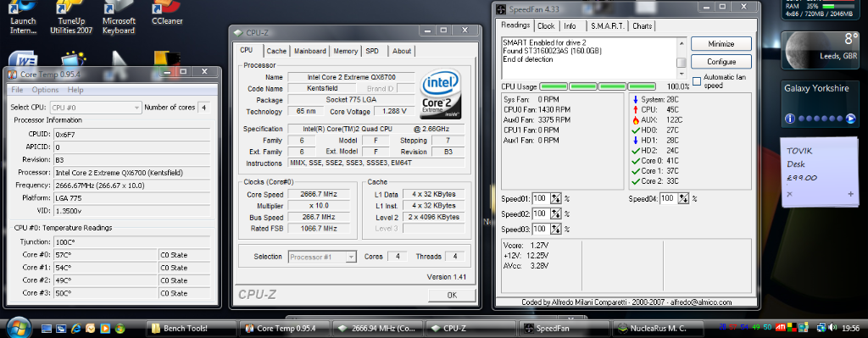Switch to the 2666.94 MHz taskbar button
This screenshot has width=868, height=338.
pos(378,328)
